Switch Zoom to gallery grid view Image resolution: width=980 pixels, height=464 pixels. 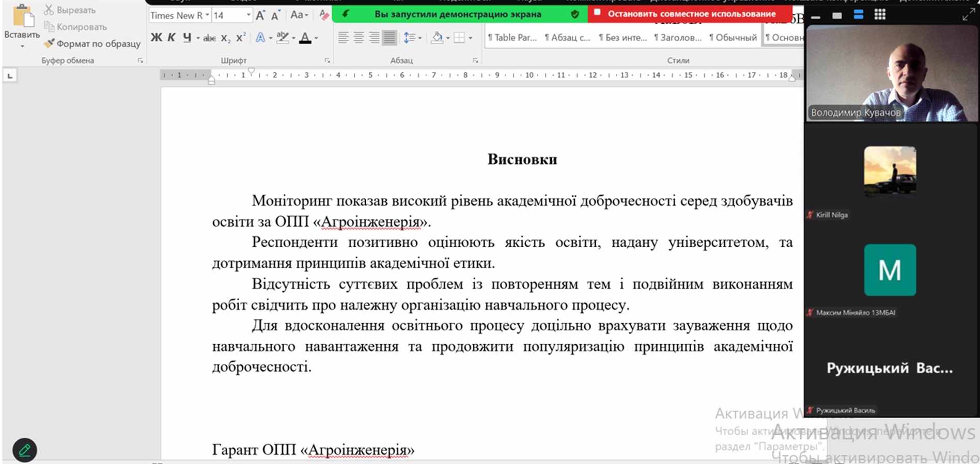point(880,15)
